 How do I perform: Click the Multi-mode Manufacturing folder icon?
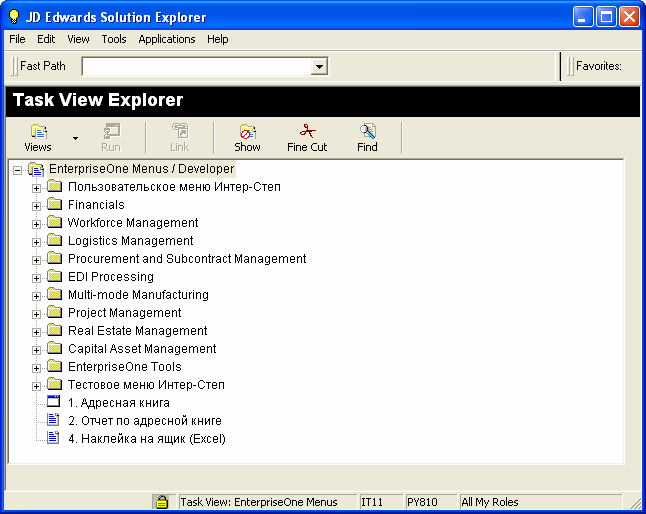[x=54, y=294]
